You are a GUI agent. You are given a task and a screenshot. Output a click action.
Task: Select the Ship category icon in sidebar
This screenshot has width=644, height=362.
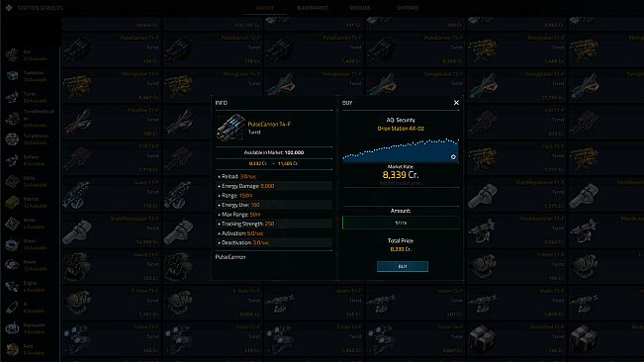[12, 55]
